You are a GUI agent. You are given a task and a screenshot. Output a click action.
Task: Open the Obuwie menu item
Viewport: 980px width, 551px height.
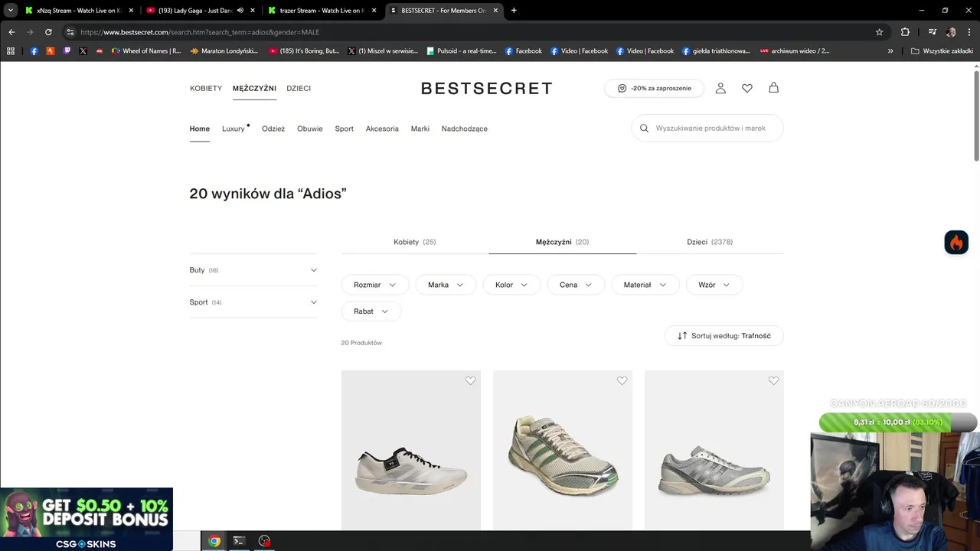[x=309, y=129]
